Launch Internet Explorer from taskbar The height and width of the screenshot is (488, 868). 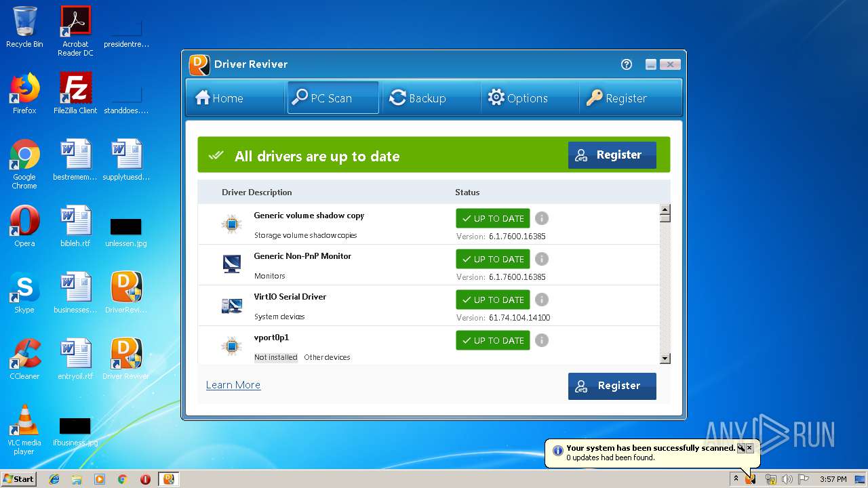(x=54, y=479)
